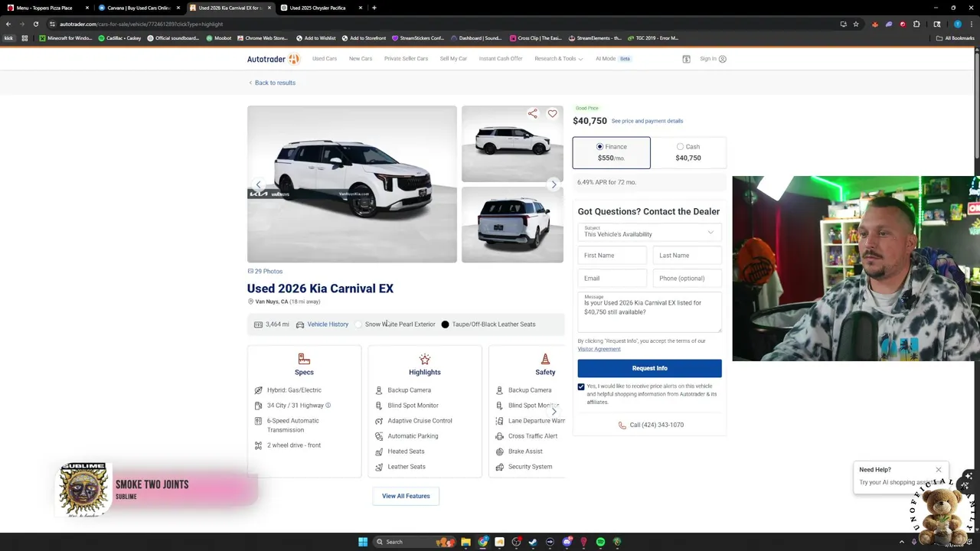Switch to the Carvana browser tab
The width and height of the screenshot is (980, 551).
(138, 8)
